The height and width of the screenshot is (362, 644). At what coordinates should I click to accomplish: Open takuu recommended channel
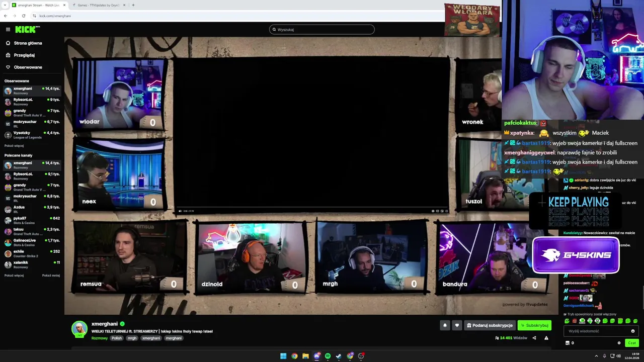[x=32, y=231]
